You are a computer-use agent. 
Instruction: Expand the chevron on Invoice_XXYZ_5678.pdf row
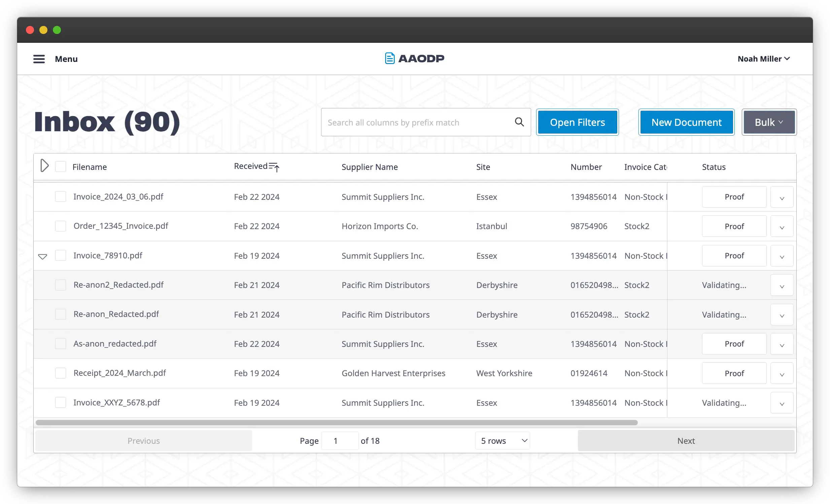click(x=782, y=402)
